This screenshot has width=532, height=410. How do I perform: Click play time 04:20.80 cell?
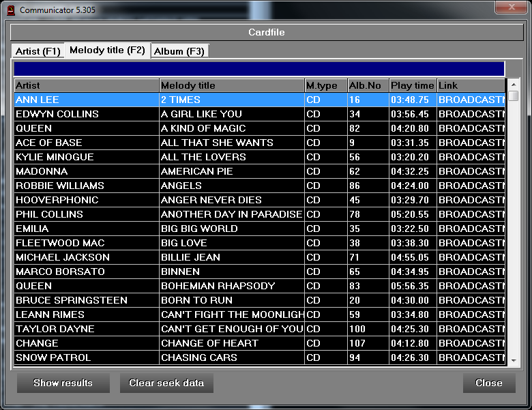pyautogui.click(x=413, y=128)
